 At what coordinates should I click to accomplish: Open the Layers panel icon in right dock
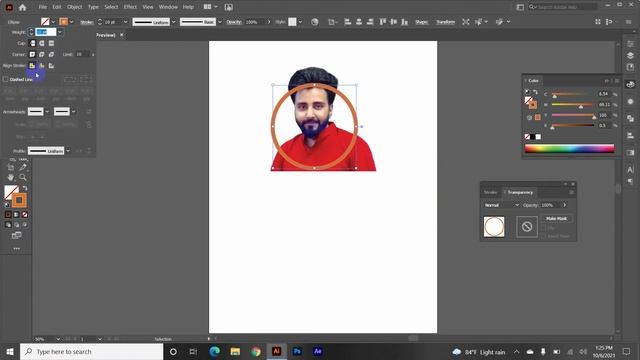pyautogui.click(x=630, y=55)
